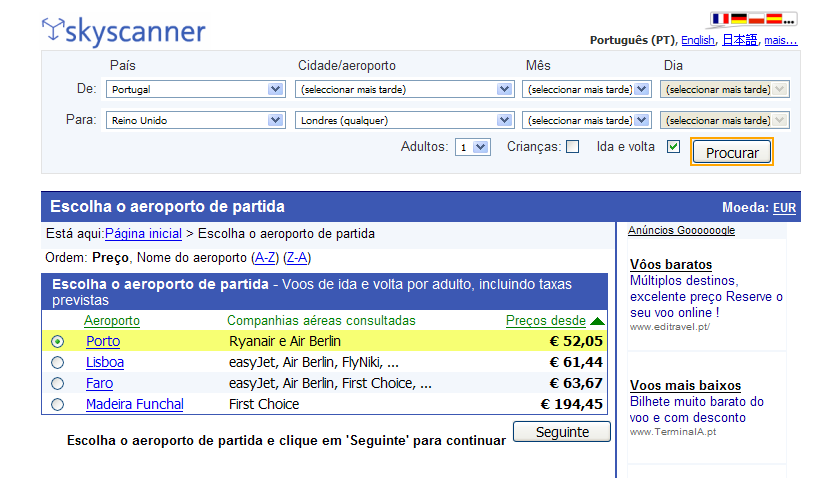The width and height of the screenshot is (822, 500).
Task: Click the First Choice airline text in Madeira row
Action: click(x=264, y=405)
